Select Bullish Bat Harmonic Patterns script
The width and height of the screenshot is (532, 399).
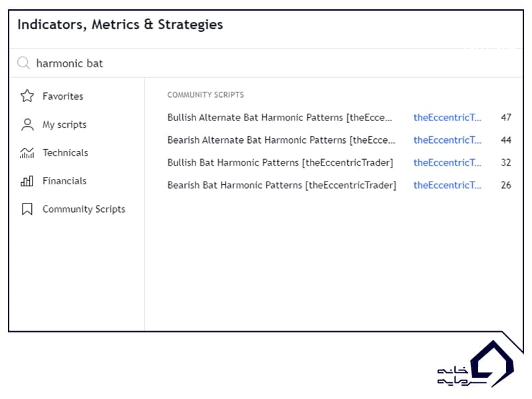tap(280, 163)
